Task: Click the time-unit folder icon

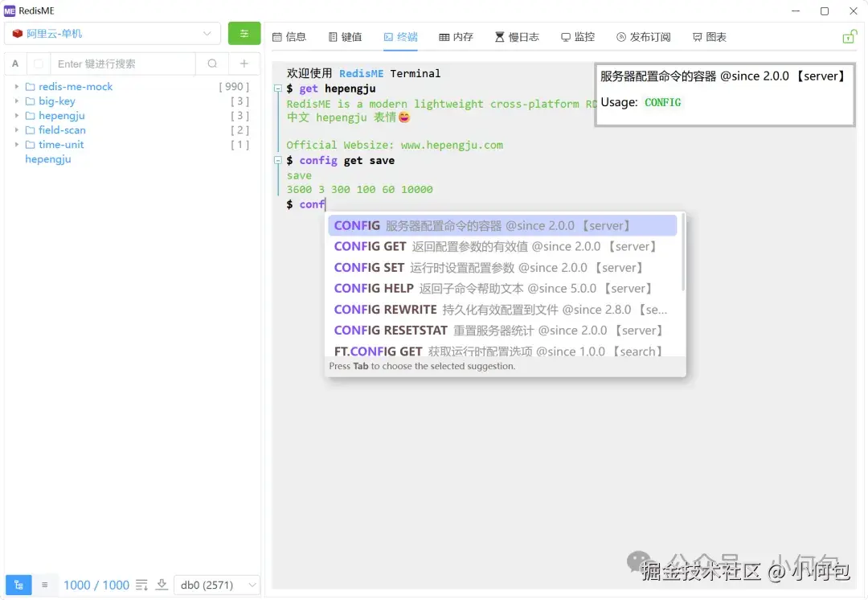Action: [30, 144]
